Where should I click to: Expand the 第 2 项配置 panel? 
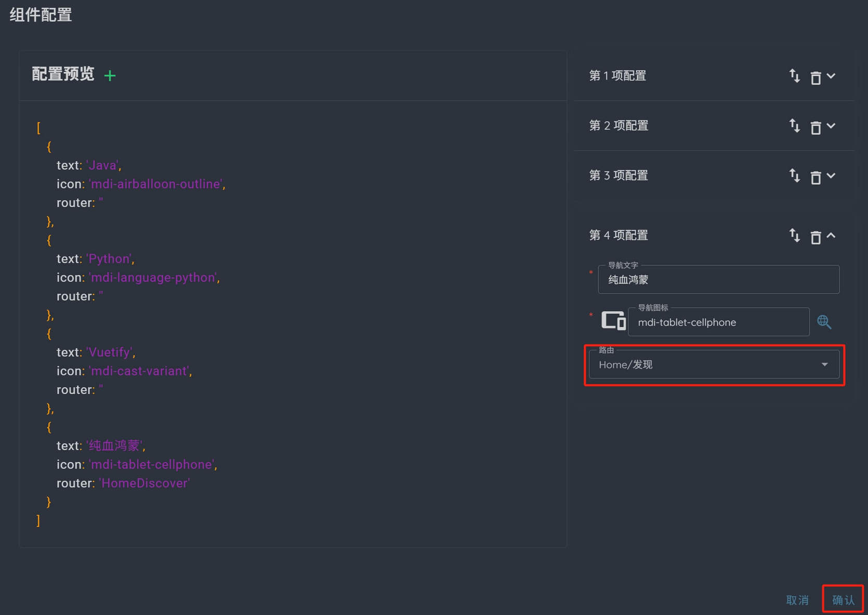click(831, 126)
